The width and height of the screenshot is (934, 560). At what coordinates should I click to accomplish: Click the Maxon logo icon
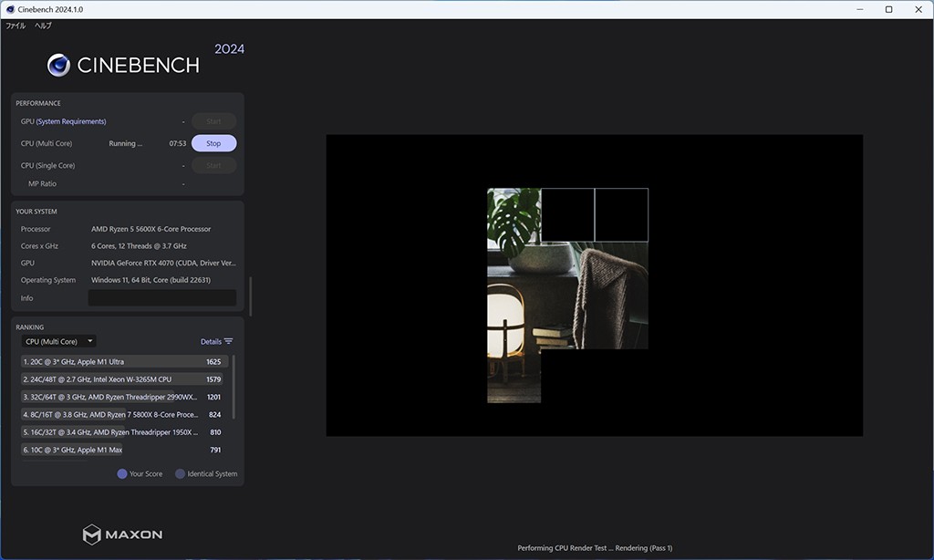(92, 534)
